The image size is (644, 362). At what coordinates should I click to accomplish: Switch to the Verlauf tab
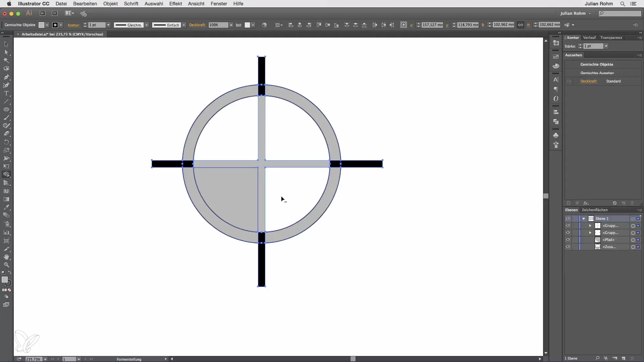coord(589,38)
